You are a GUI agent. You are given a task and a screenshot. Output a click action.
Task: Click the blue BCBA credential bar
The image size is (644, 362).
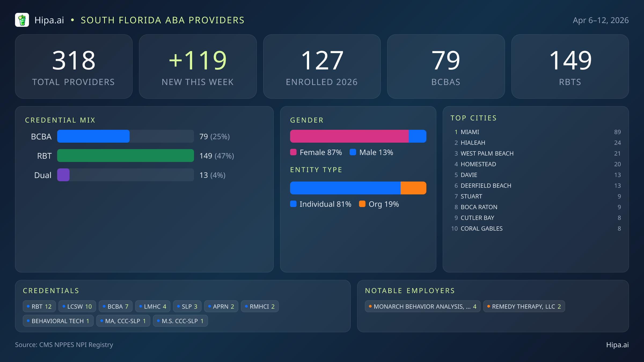[x=93, y=136]
